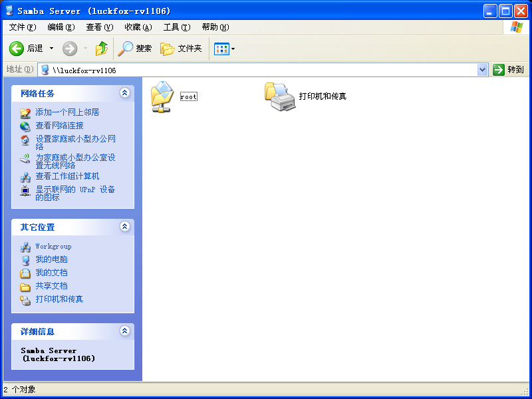
Task: Click the address bar computer icon
Action: click(x=45, y=70)
